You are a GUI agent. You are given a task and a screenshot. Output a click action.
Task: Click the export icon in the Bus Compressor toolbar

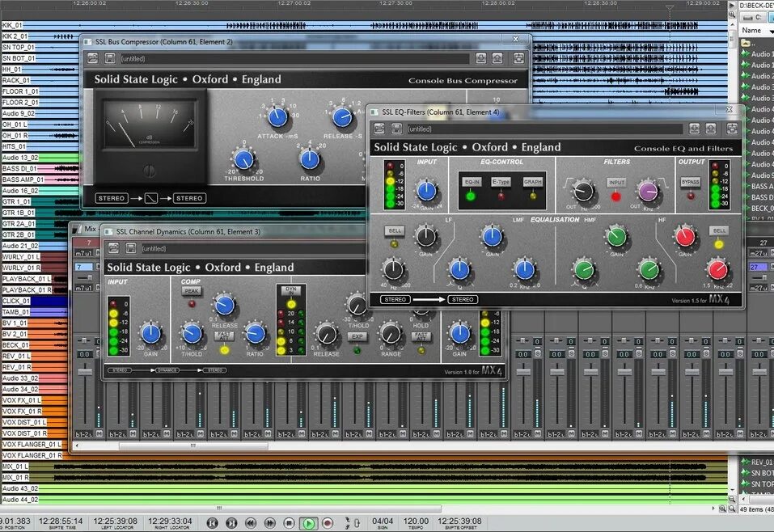pyautogui.click(x=497, y=58)
